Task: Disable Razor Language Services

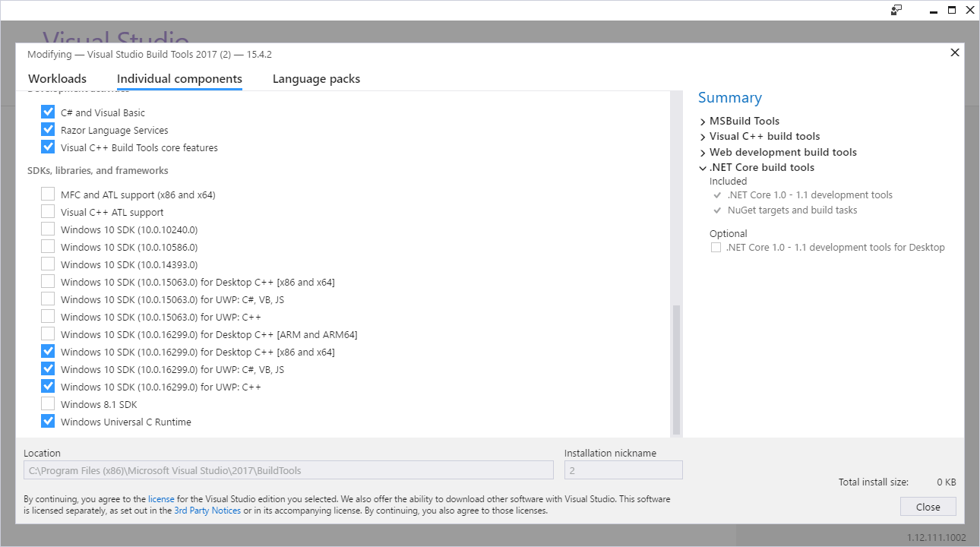Action: click(48, 130)
